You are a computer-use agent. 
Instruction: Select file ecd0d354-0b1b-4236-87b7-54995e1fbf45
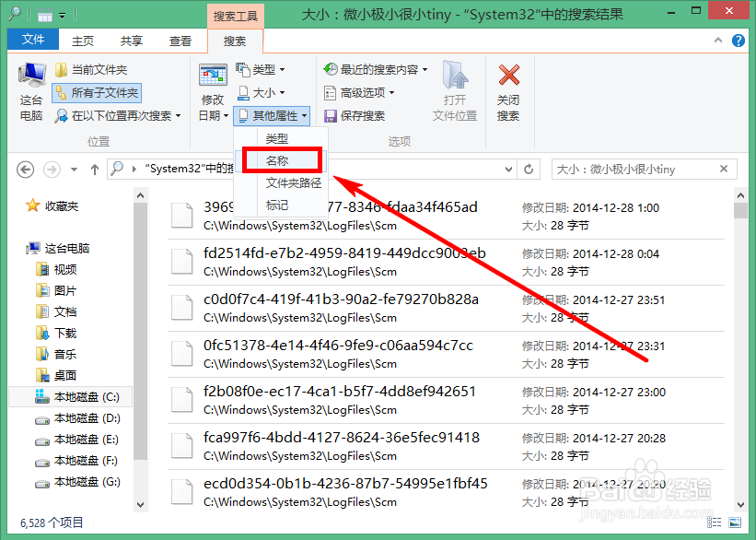tap(446, 492)
